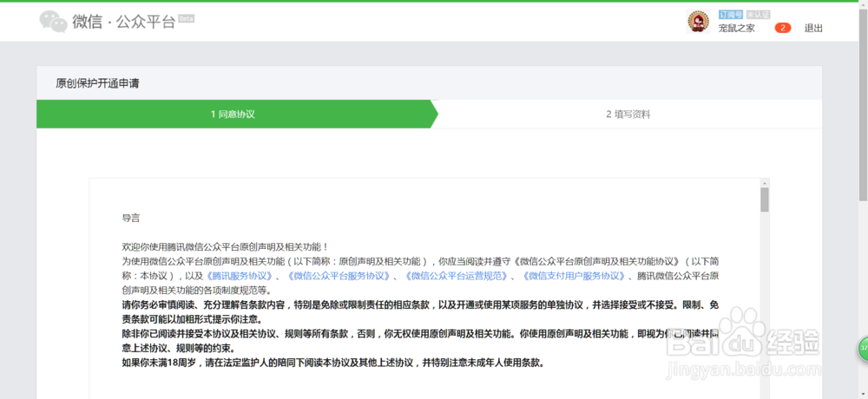Click the agreement box scrollbar thumb
The image size is (868, 399).
pos(765,199)
